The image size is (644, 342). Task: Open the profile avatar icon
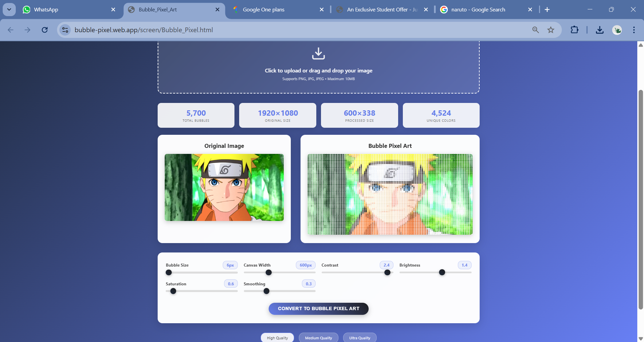click(617, 30)
